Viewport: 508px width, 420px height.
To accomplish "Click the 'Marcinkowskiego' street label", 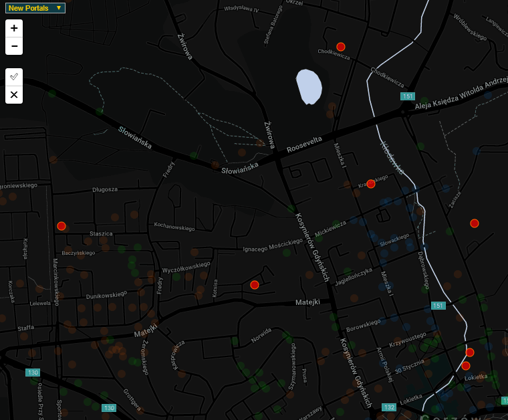I will pyautogui.click(x=55, y=282).
